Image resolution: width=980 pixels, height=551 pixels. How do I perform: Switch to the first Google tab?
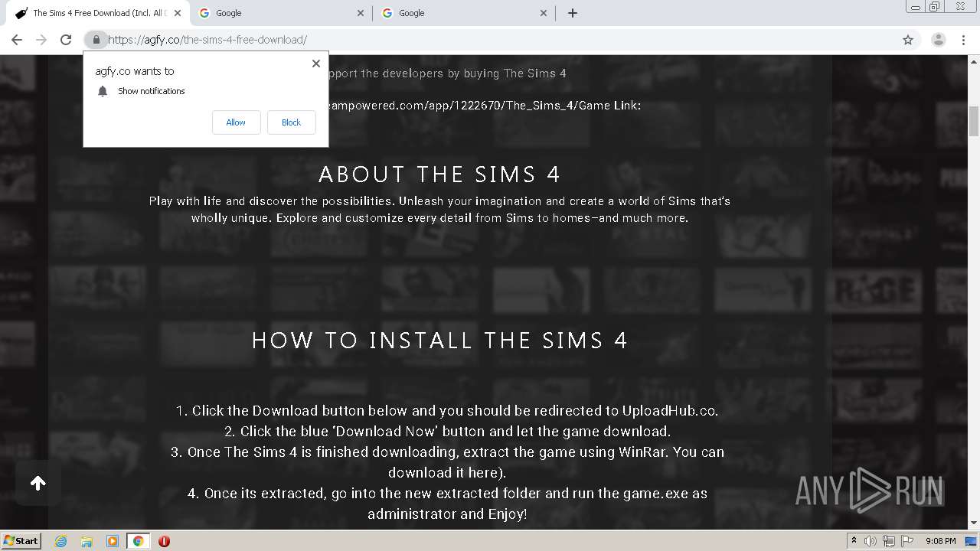point(281,13)
